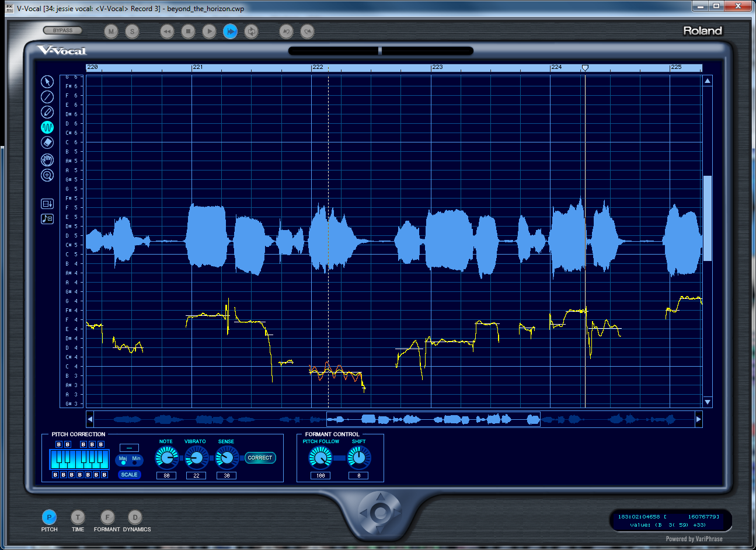The height and width of the screenshot is (550, 756).
Task: Click the Play transport button
Action: [x=209, y=32]
